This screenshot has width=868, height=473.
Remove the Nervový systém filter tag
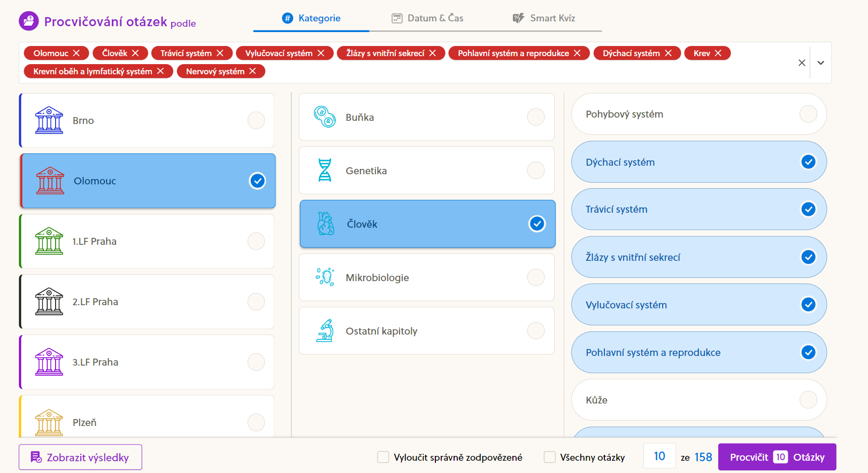pyautogui.click(x=252, y=72)
